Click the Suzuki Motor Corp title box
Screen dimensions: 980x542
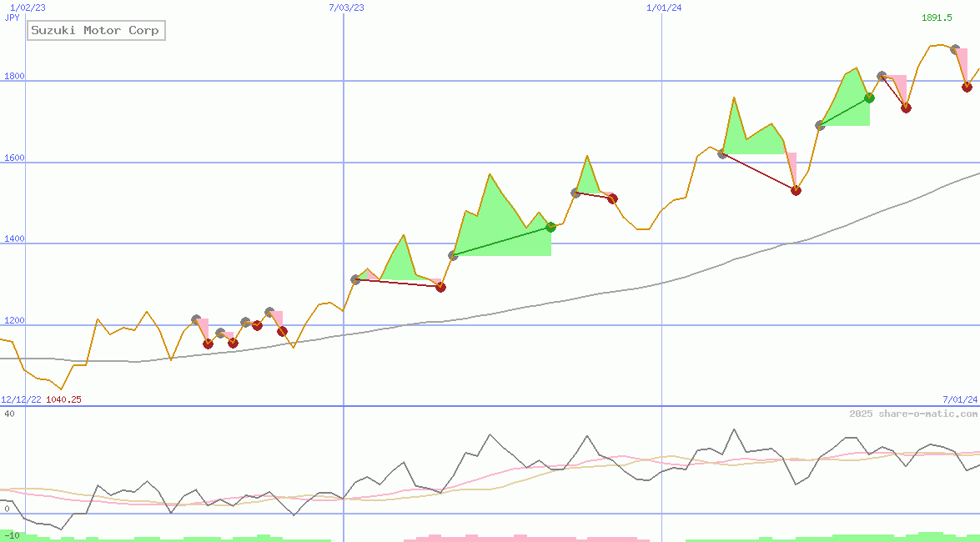pos(96,31)
